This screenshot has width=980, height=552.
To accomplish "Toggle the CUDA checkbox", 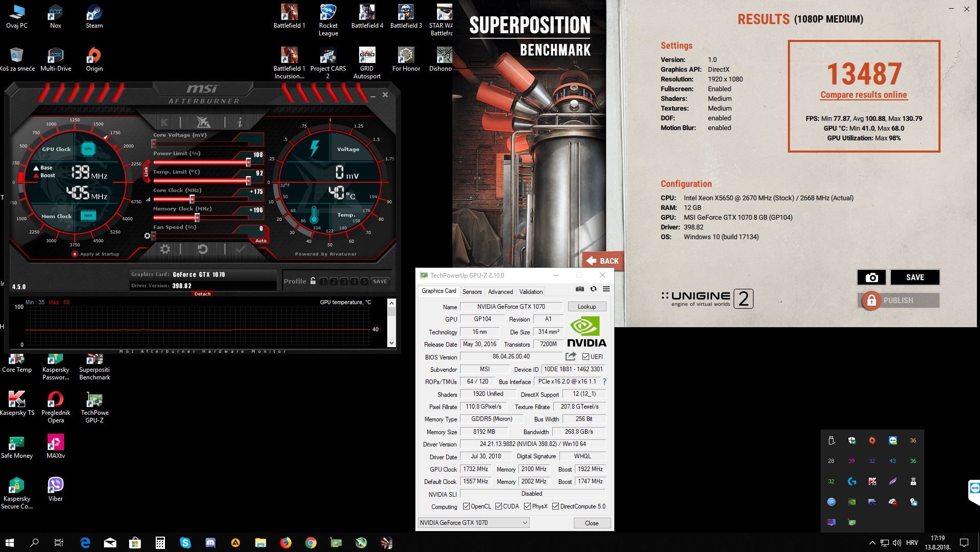I will coord(498,506).
